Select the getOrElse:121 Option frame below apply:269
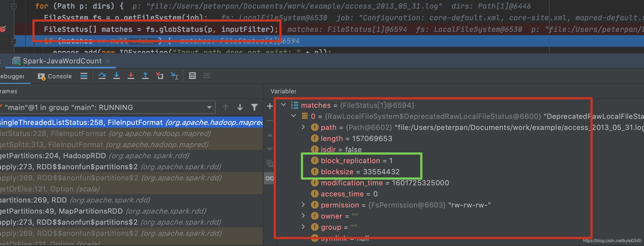This screenshot has height=246, width=644. (x=131, y=189)
